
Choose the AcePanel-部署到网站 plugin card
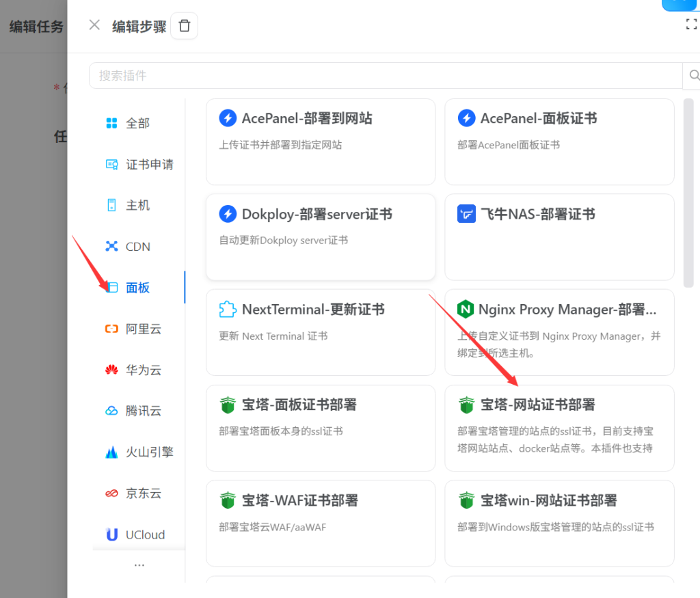[321, 142]
